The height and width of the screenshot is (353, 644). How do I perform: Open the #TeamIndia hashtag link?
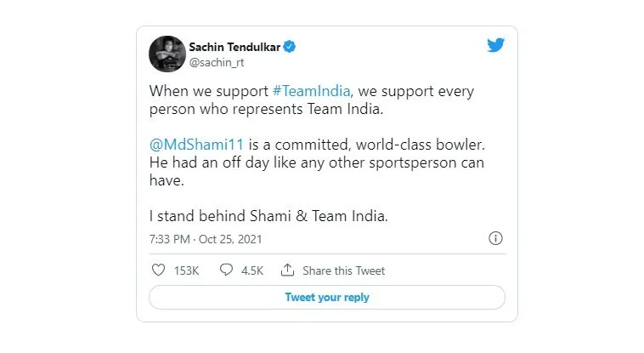tap(311, 91)
